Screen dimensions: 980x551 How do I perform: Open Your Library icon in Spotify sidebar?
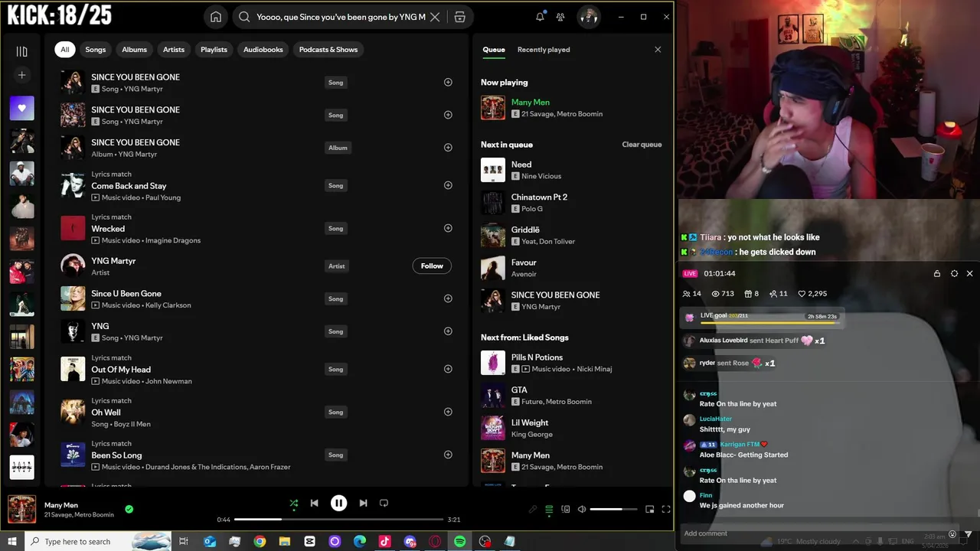21,51
